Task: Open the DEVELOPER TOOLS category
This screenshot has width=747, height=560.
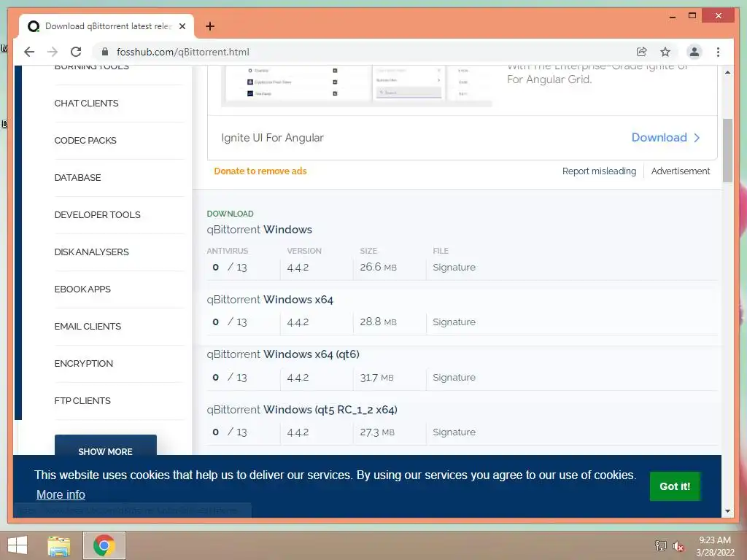Action: click(x=97, y=215)
